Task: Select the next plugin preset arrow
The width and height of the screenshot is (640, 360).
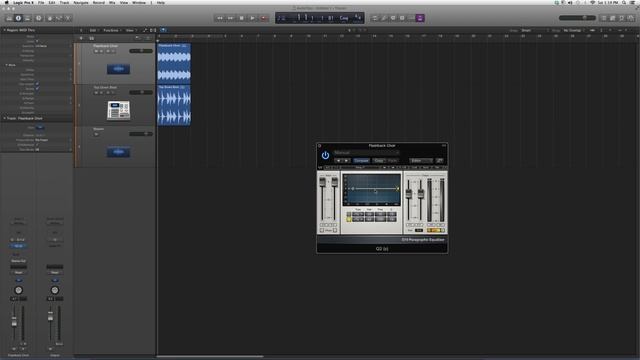Action: coord(346,161)
